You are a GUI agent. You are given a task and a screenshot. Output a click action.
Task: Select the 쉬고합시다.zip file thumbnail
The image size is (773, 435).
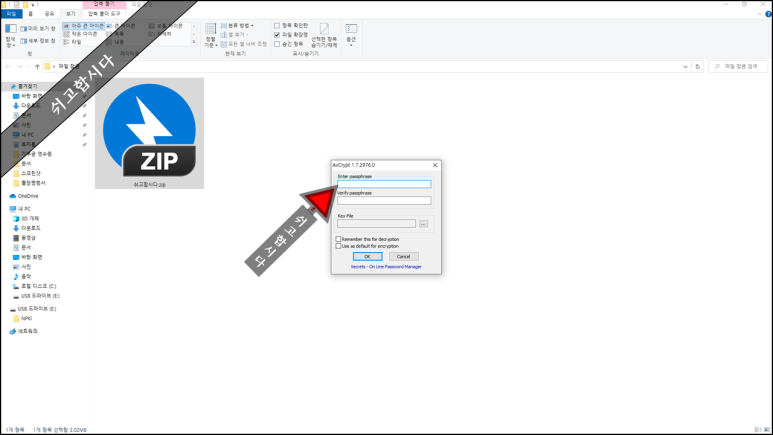[149, 133]
